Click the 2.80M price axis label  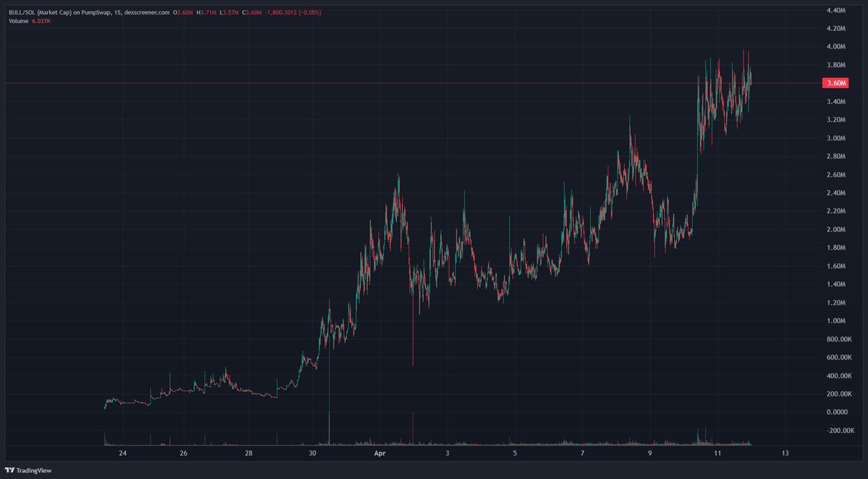pyautogui.click(x=835, y=156)
